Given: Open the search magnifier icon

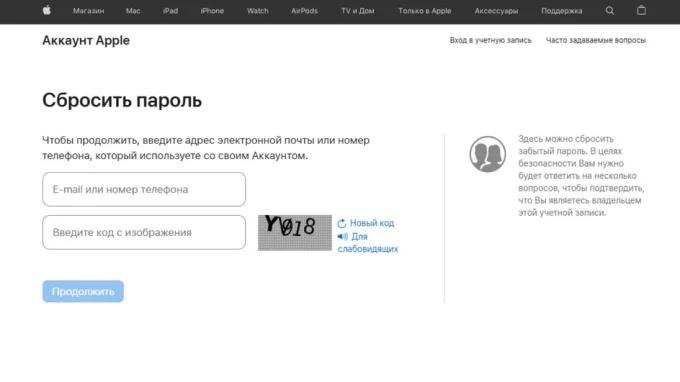Looking at the screenshot, I should pyautogui.click(x=610, y=11).
